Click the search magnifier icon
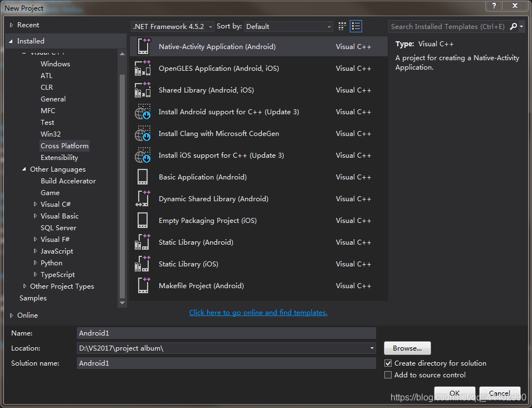This screenshot has width=532, height=408. [514, 27]
